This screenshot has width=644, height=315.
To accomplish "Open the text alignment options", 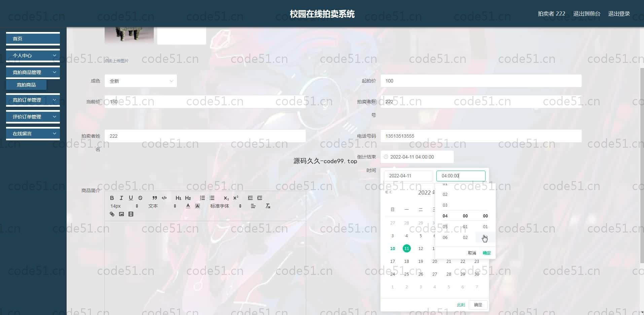I will click(253, 206).
